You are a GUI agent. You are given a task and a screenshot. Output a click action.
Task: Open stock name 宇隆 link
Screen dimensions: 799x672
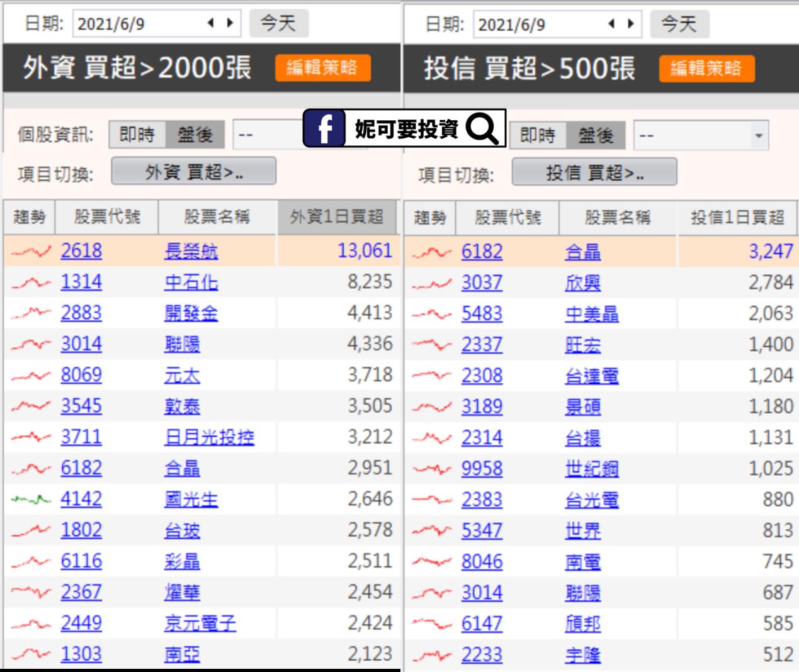click(582, 655)
